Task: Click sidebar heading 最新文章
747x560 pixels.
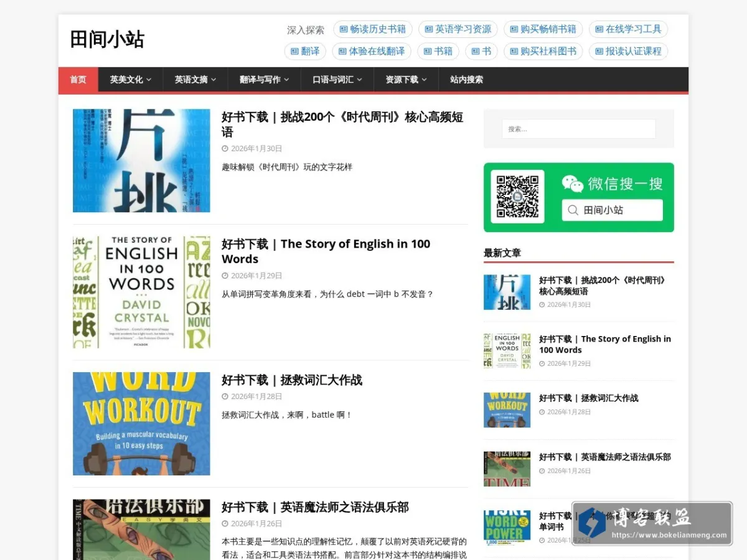Action: (x=502, y=253)
